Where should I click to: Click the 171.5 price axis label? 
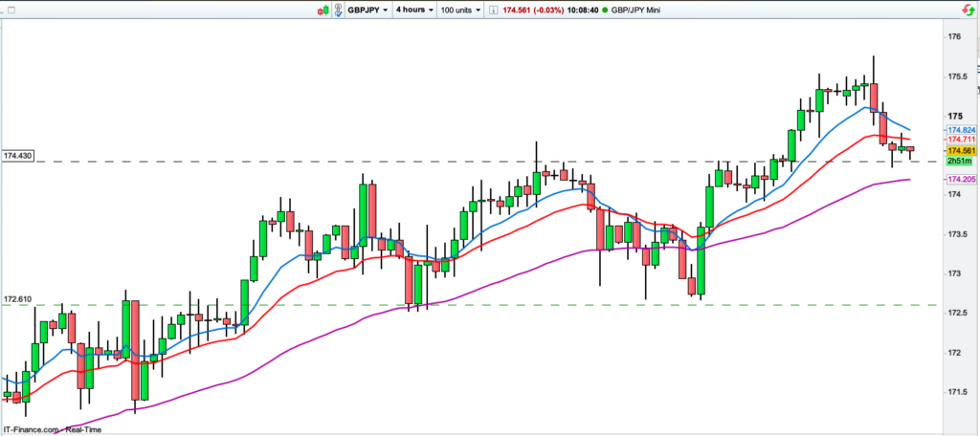pyautogui.click(x=957, y=392)
